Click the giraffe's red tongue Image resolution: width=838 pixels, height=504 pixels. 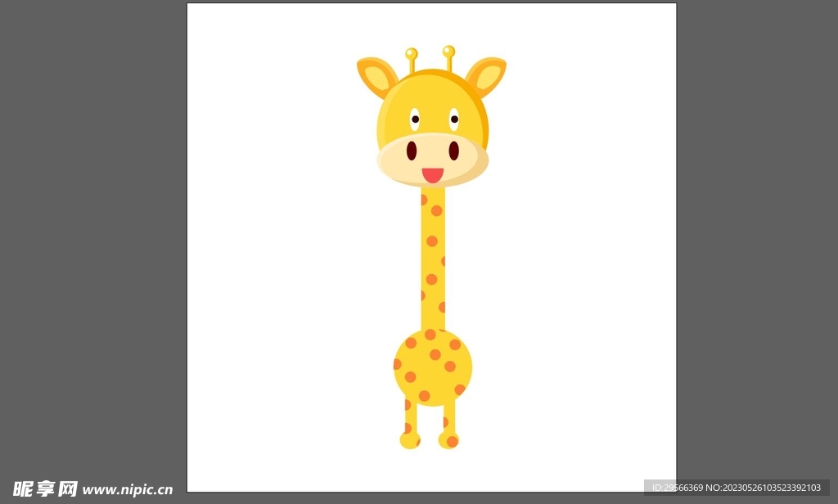point(432,175)
